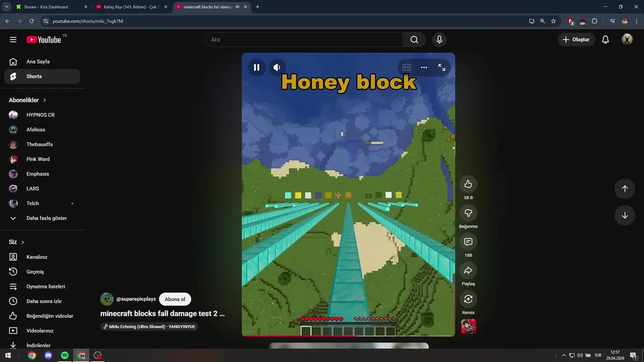Show hidden tray icons chevron
This screenshot has width=644, height=362.
click(x=563, y=355)
